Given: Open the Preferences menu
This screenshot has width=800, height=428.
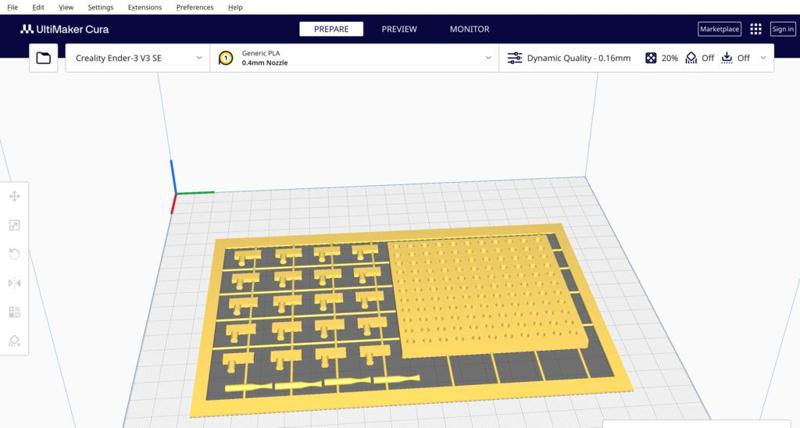Looking at the screenshot, I should click(195, 7).
